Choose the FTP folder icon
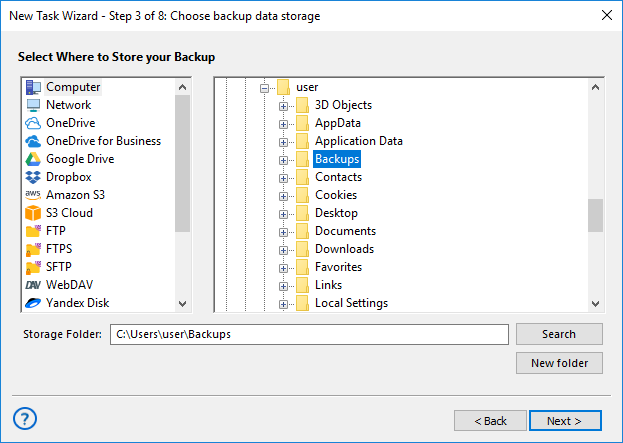 click(x=33, y=231)
